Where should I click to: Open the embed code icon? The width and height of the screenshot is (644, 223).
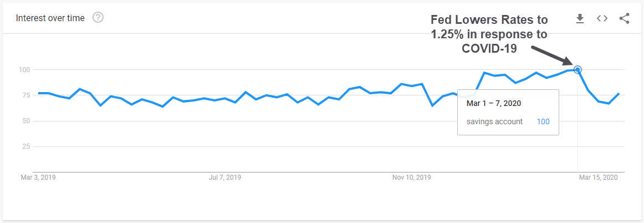coord(602,18)
